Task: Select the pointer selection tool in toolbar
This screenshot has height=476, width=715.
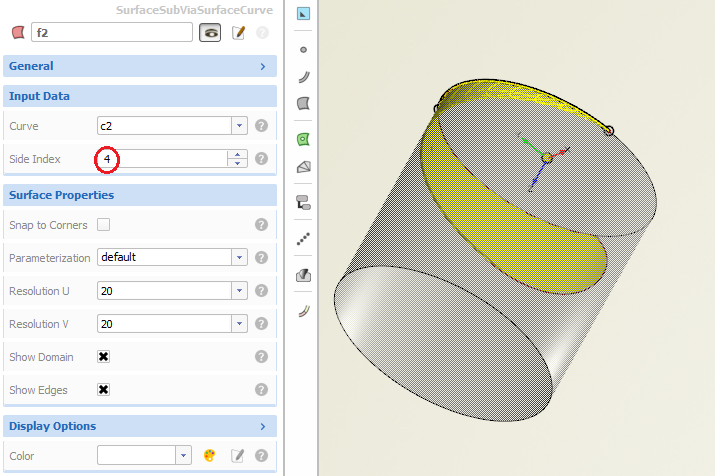Action: point(303,13)
